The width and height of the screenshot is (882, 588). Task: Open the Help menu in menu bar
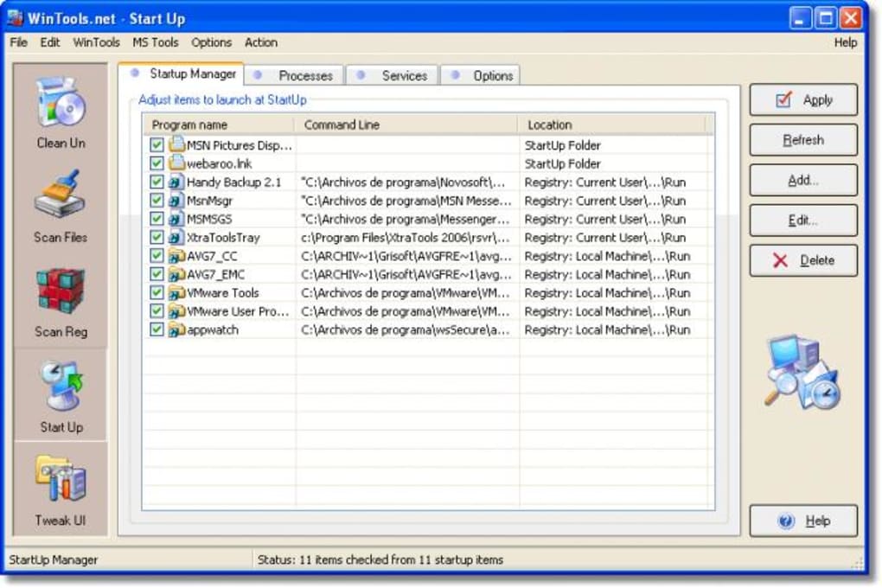point(846,42)
